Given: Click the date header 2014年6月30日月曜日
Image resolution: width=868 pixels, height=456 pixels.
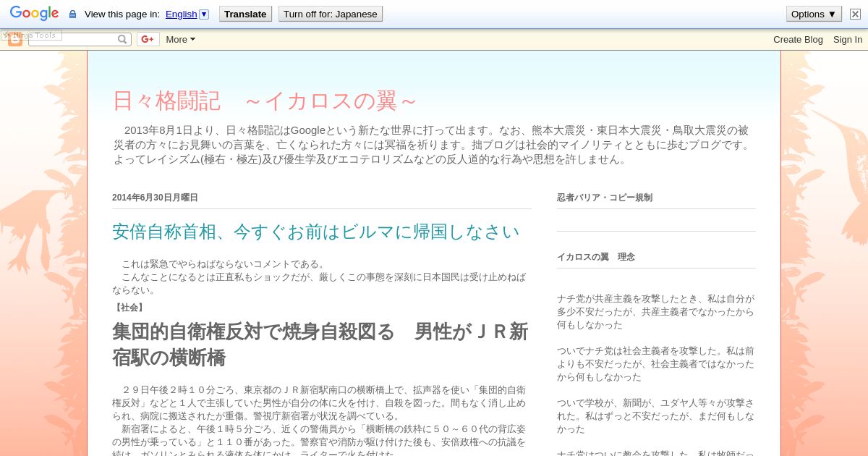Looking at the screenshot, I should click(x=155, y=198).
